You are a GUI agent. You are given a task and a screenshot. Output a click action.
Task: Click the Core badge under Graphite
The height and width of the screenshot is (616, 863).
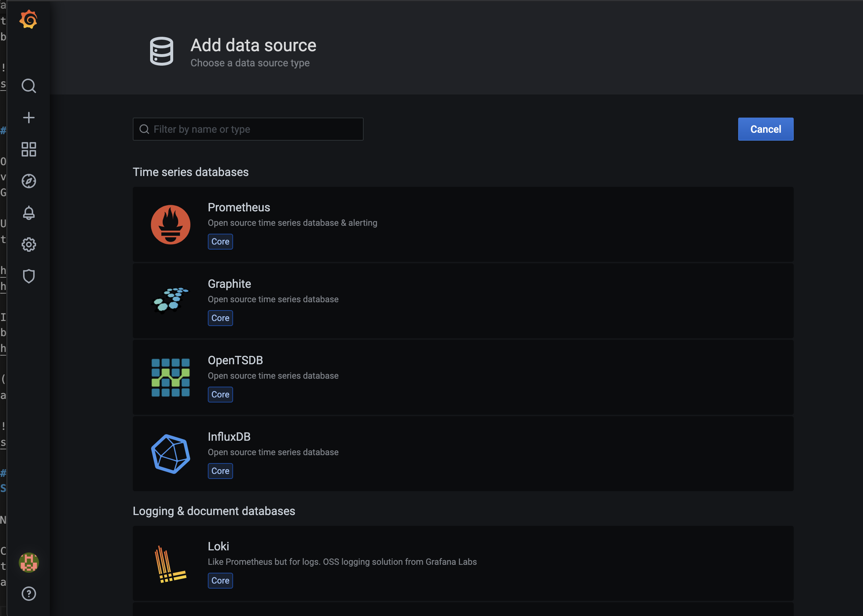pos(220,318)
